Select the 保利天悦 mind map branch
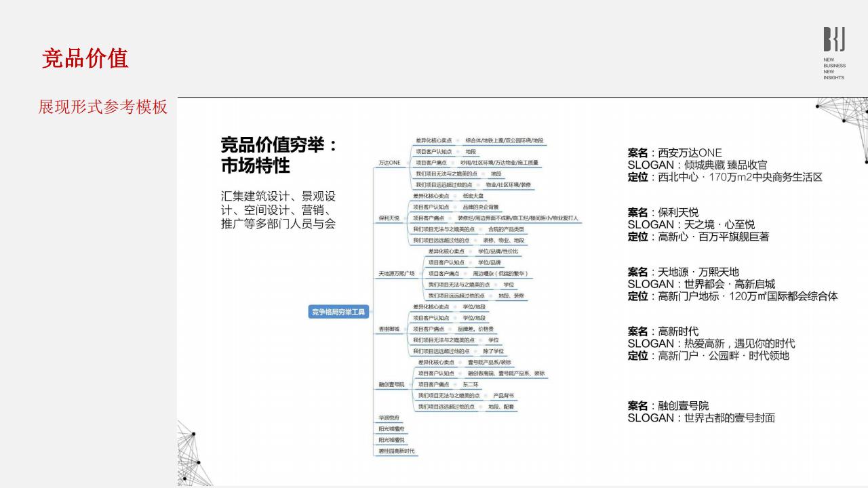868x488 pixels. point(389,218)
